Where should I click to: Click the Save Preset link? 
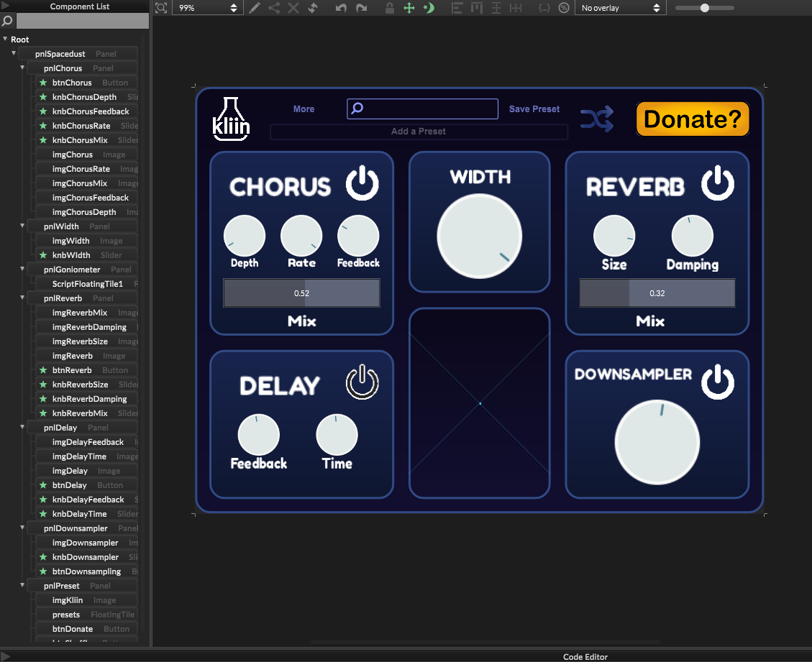point(534,109)
